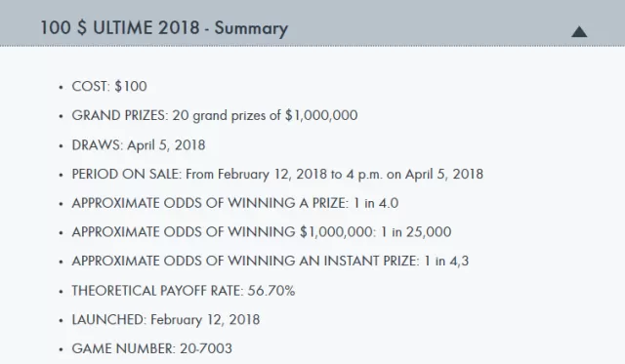Click the bullet point beside COST
Viewport: 625px width, 364px height.
(61, 87)
